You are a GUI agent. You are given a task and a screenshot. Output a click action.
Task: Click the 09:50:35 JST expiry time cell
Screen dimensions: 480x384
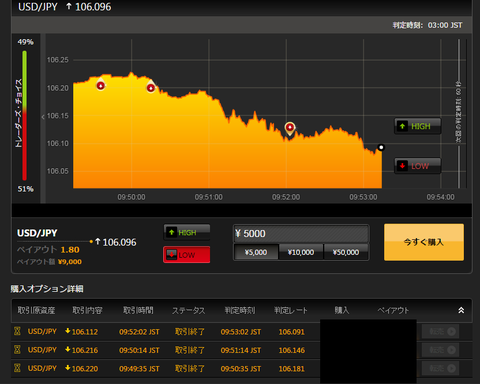click(241, 369)
